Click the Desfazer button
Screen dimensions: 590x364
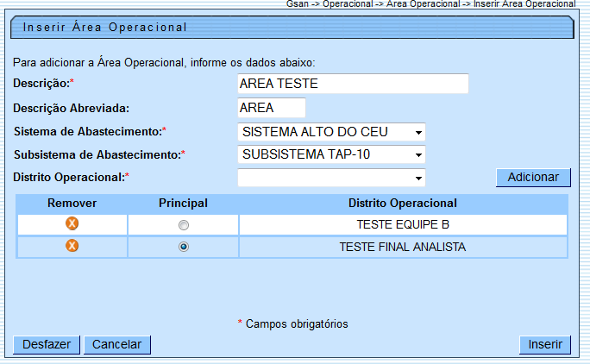pyautogui.click(x=47, y=344)
